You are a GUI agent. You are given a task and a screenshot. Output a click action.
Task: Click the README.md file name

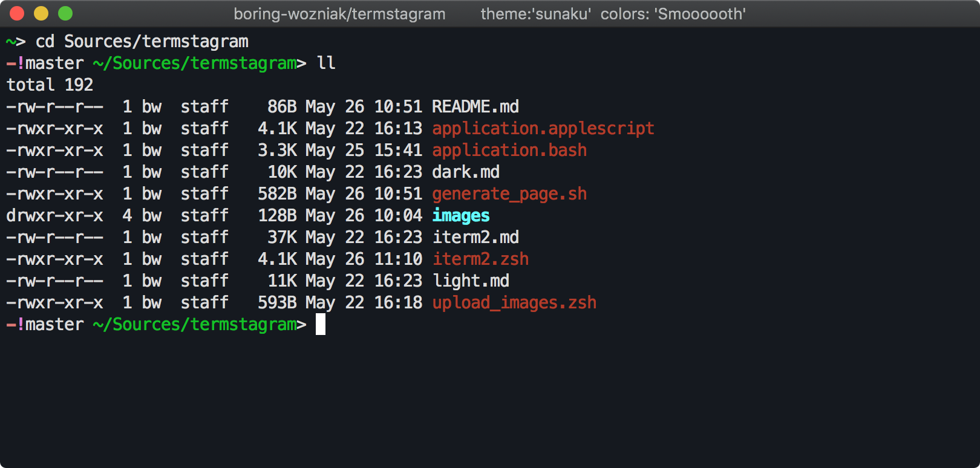click(x=475, y=107)
